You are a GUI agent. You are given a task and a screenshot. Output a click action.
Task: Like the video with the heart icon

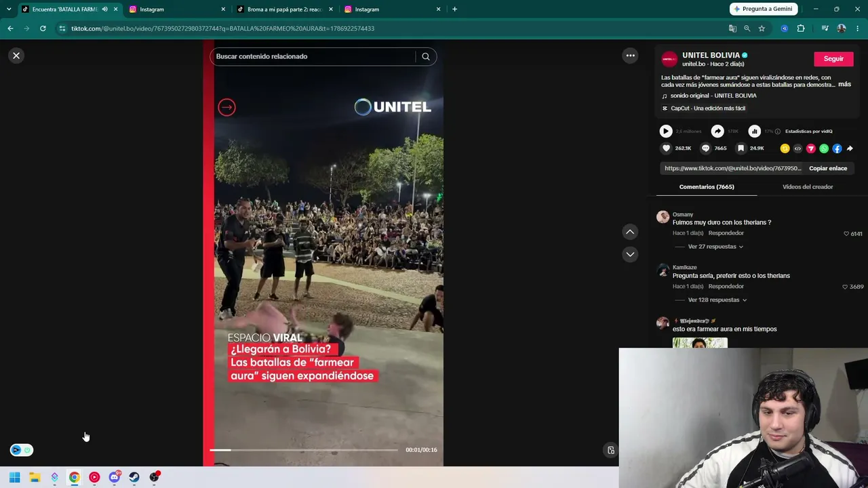[666, 148]
